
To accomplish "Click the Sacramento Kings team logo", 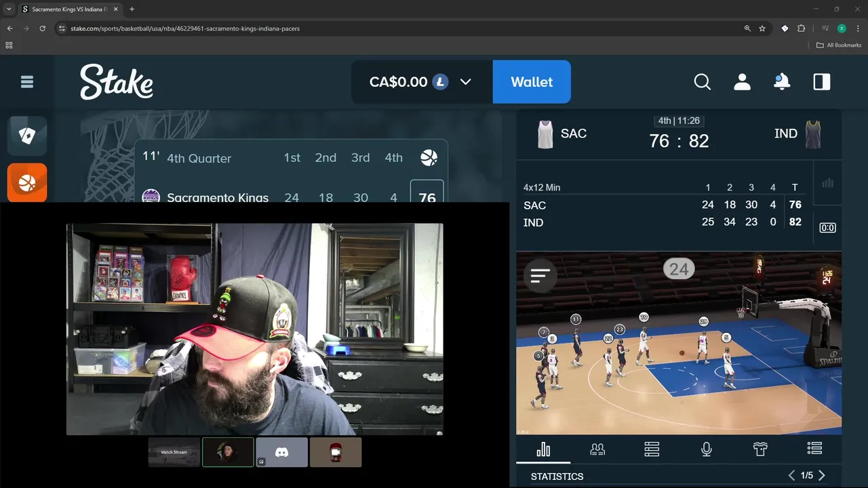I will (x=151, y=197).
